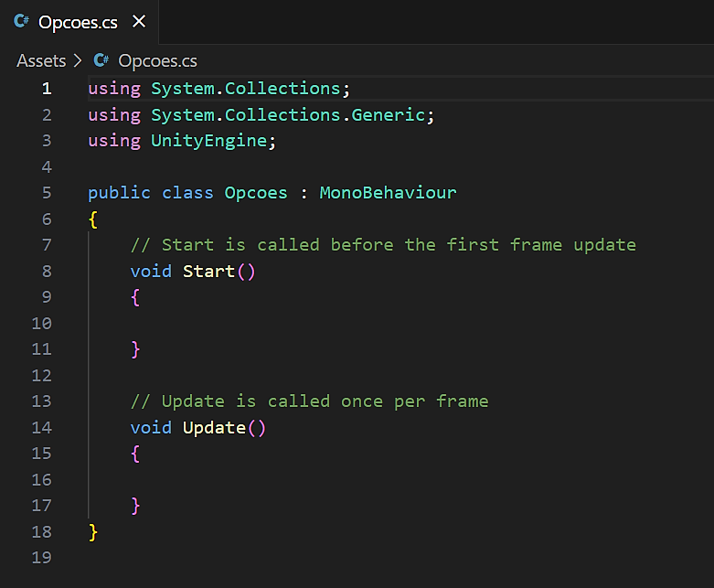Place cursor on the Start method name
This screenshot has width=714, height=588.
point(208,272)
